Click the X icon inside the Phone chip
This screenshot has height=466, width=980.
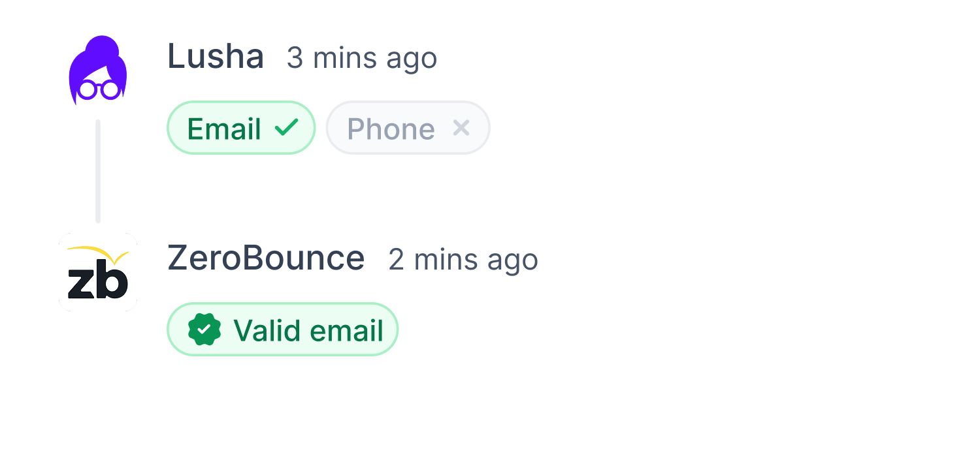point(462,128)
